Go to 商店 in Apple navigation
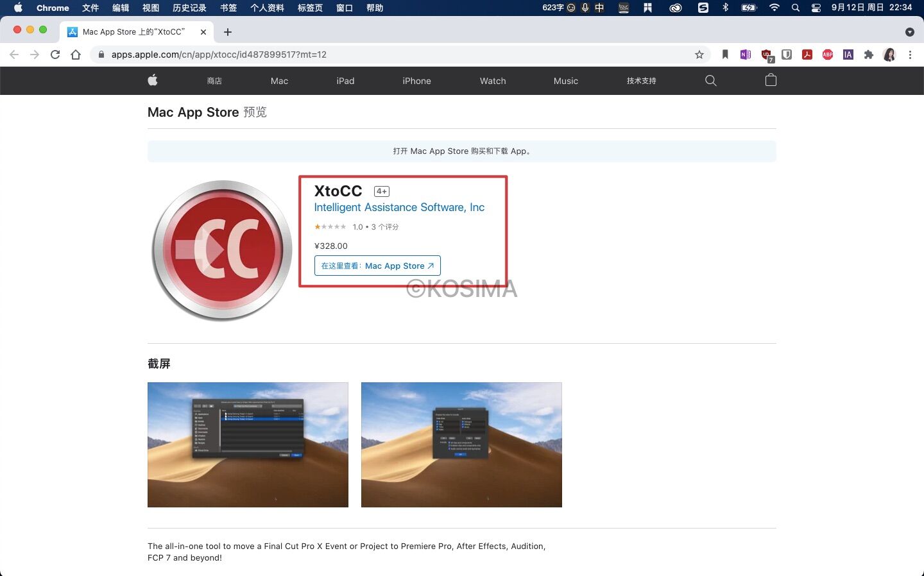This screenshot has width=924, height=576. [x=214, y=81]
